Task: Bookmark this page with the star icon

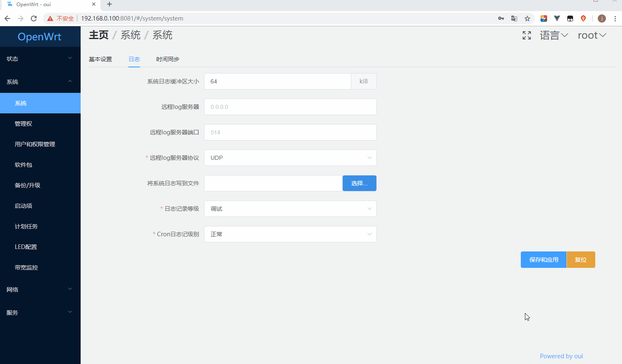Action: 527,18
